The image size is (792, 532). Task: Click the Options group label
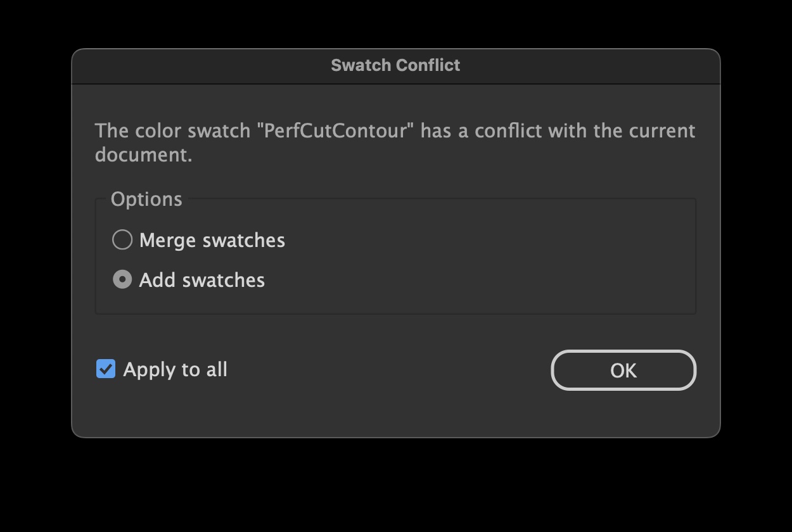tap(146, 199)
